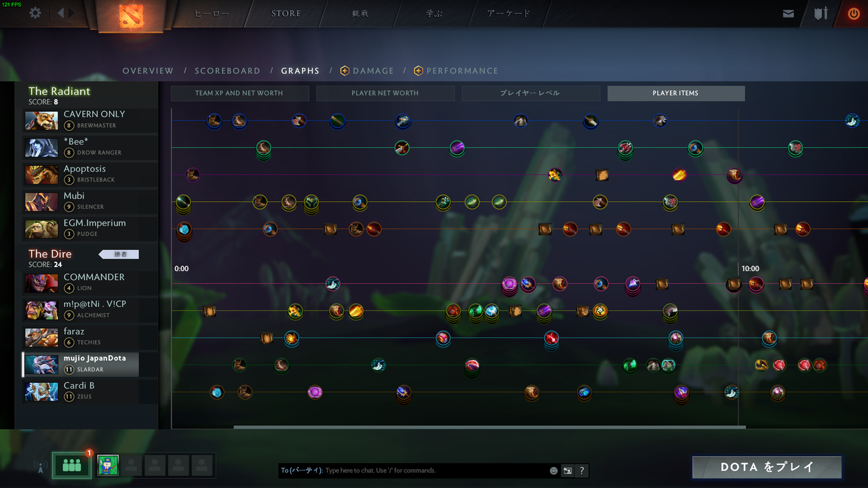
Task: Click player name mujio JapanDota
Action: pyautogui.click(x=95, y=358)
